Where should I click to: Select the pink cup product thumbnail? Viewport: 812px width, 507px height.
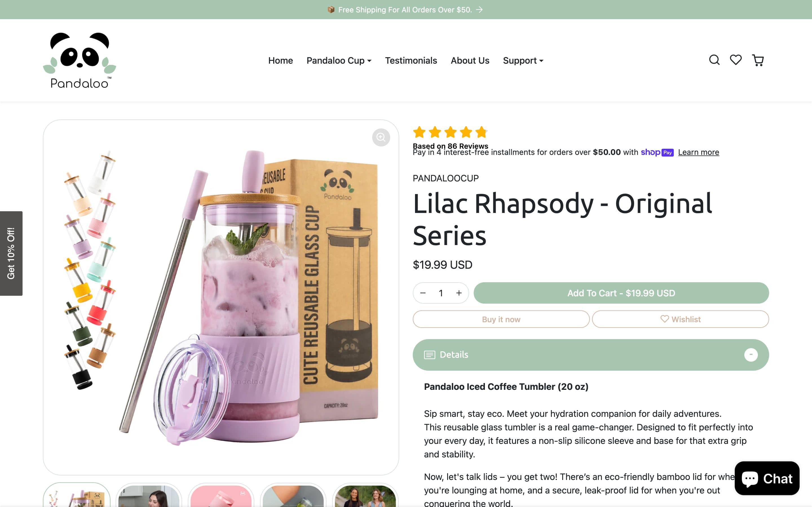[x=221, y=495]
